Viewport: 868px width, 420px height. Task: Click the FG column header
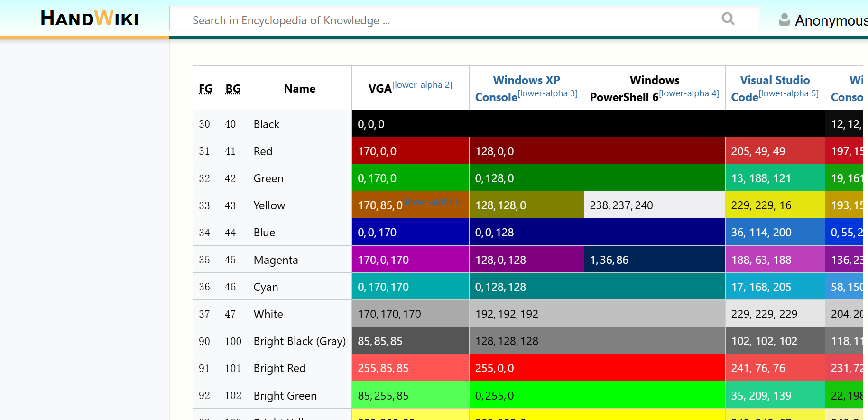click(206, 89)
